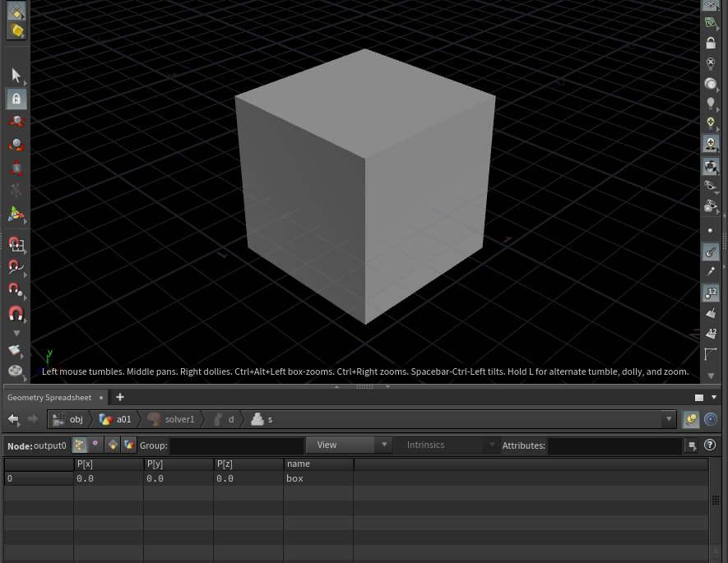This screenshot has height=563, width=728.
Task: Enable point snapping magnet
Action: [16, 290]
